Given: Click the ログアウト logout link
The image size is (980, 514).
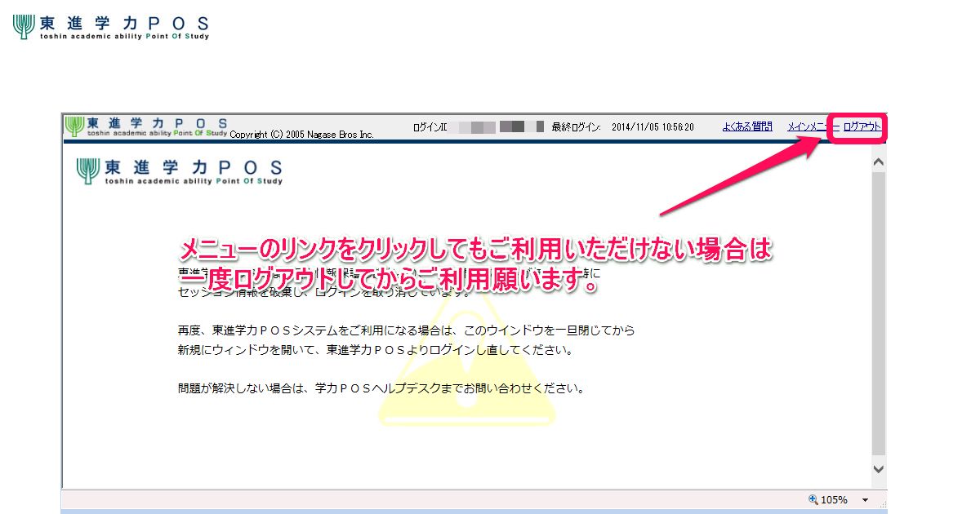Looking at the screenshot, I should (862, 126).
